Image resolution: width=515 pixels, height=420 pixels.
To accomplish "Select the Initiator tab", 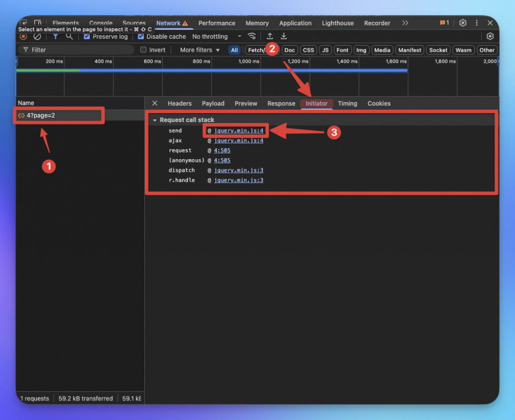I will point(316,103).
